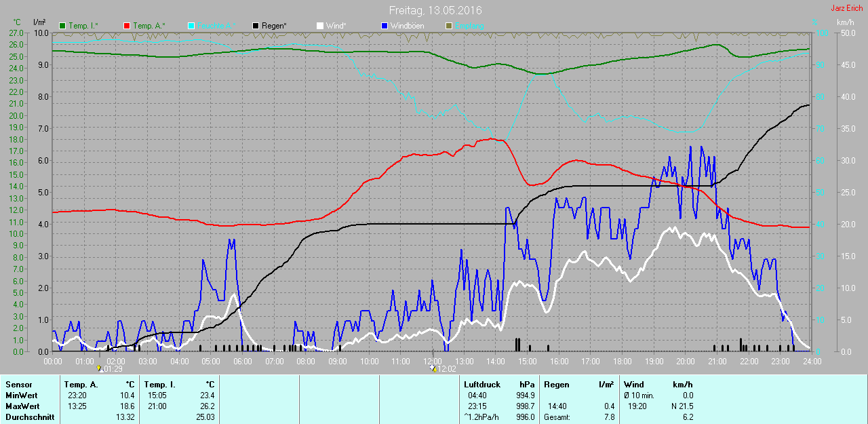The height and width of the screenshot is (424, 868).
Task: Click the white Wind legend square
Action: pyautogui.click(x=320, y=26)
